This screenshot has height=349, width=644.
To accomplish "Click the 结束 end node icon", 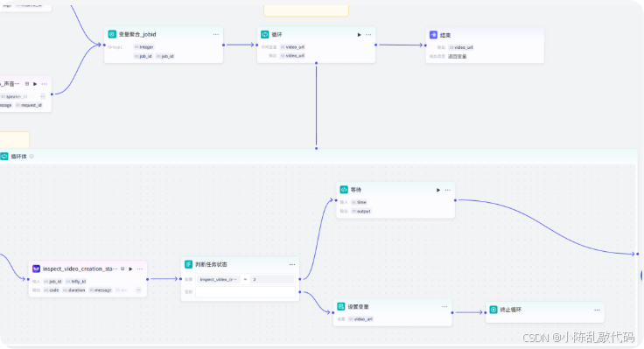I will point(433,35).
